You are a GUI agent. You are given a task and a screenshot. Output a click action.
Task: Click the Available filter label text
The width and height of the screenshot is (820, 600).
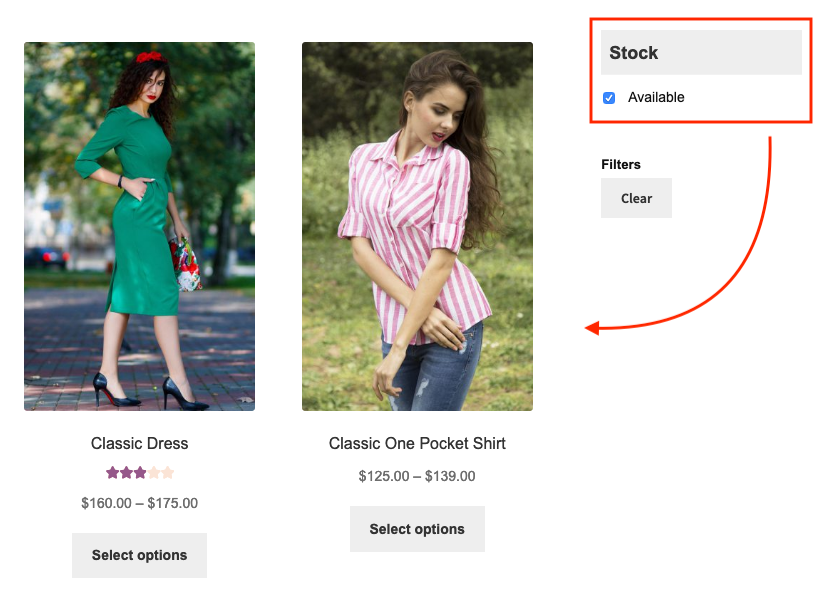click(x=656, y=97)
